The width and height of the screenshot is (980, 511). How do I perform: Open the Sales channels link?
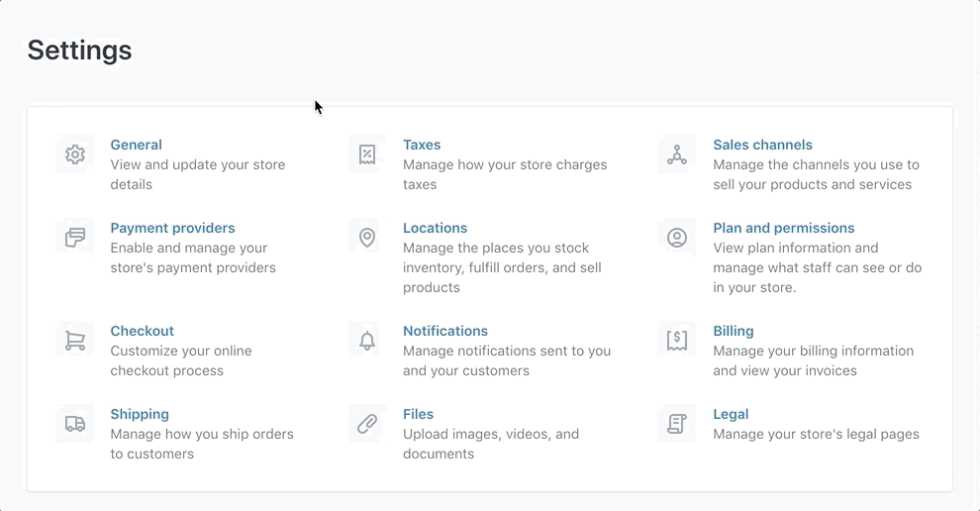(x=762, y=145)
